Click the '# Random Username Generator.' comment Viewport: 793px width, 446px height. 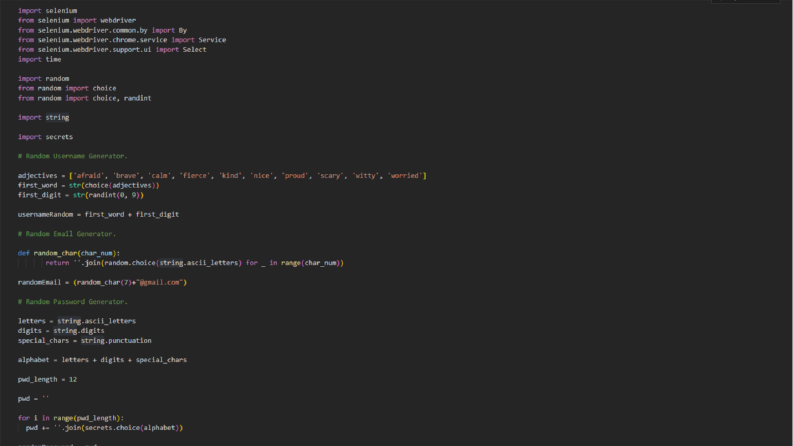click(x=73, y=156)
